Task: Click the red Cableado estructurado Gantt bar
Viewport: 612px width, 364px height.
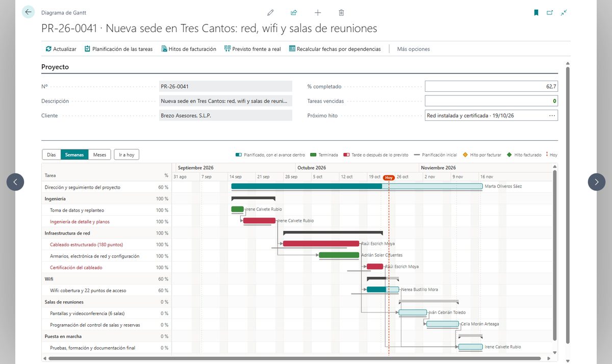Action: click(321, 243)
